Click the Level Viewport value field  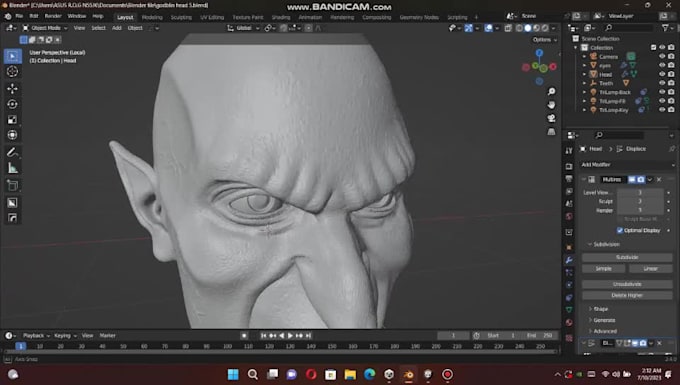(x=640, y=192)
